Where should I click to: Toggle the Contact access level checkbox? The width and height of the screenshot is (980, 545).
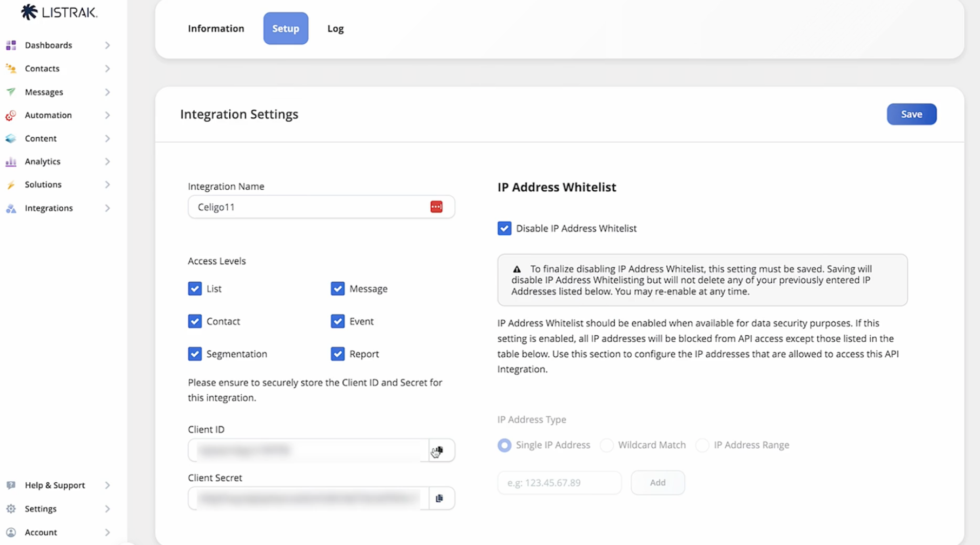(195, 321)
